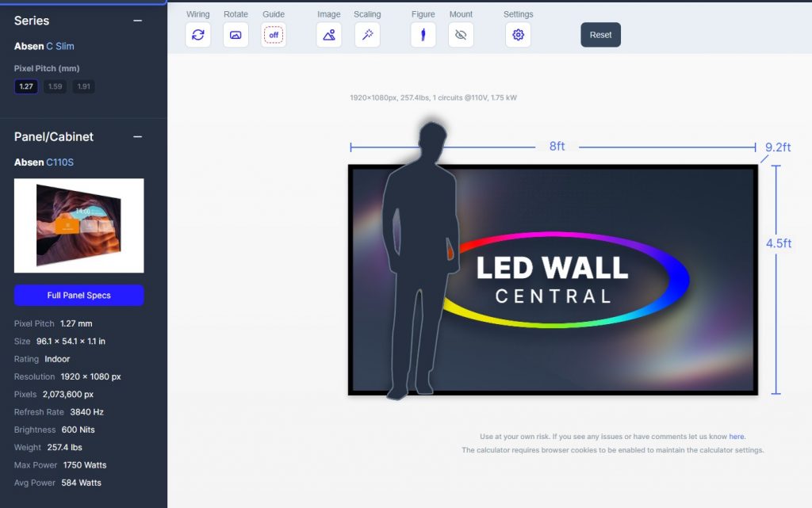Viewport: 812px width, 508px height.
Task: Open the Image picker icon
Action: coord(329,35)
